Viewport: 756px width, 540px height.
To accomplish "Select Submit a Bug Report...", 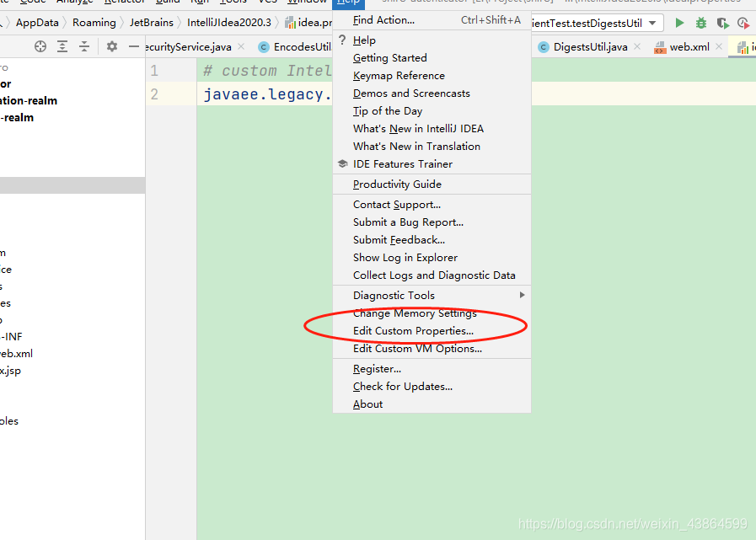I will click(432, 222).
